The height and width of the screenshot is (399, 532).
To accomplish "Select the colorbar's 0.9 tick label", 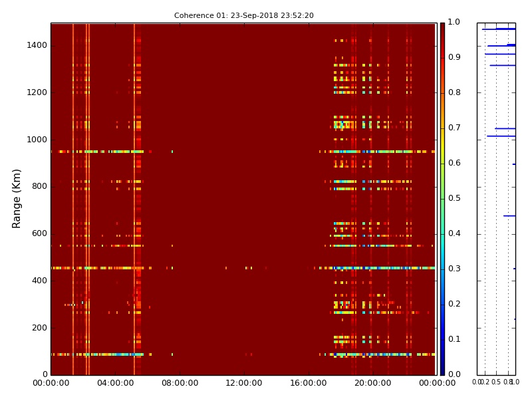I will tap(454, 57).
